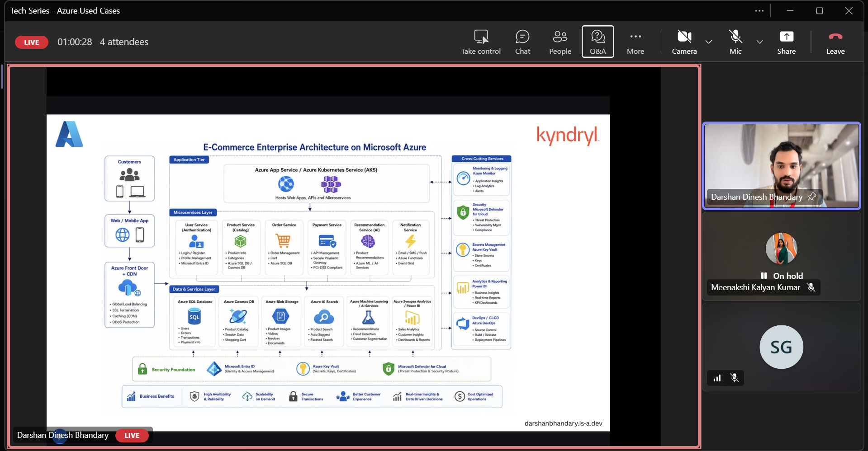Show the People list

[x=560, y=42]
